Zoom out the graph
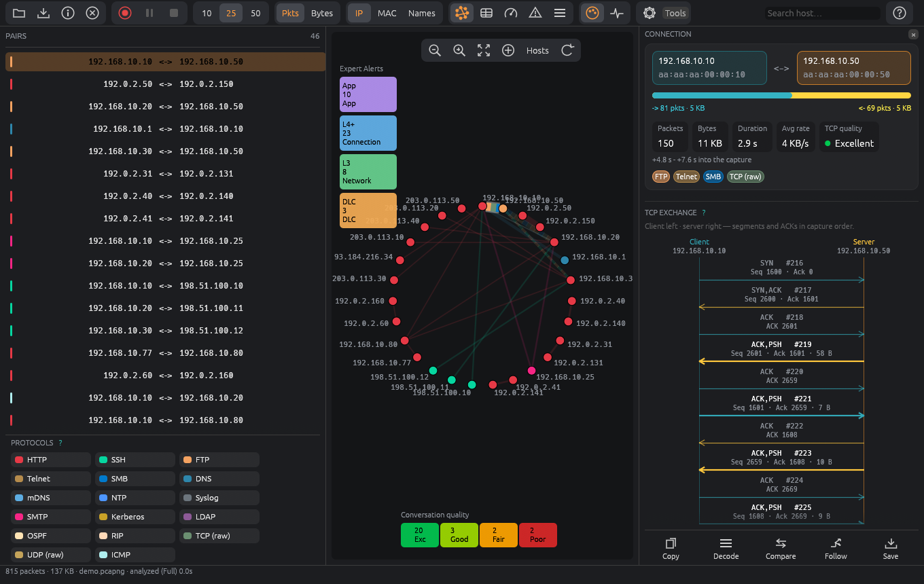The image size is (924, 584). click(x=435, y=50)
